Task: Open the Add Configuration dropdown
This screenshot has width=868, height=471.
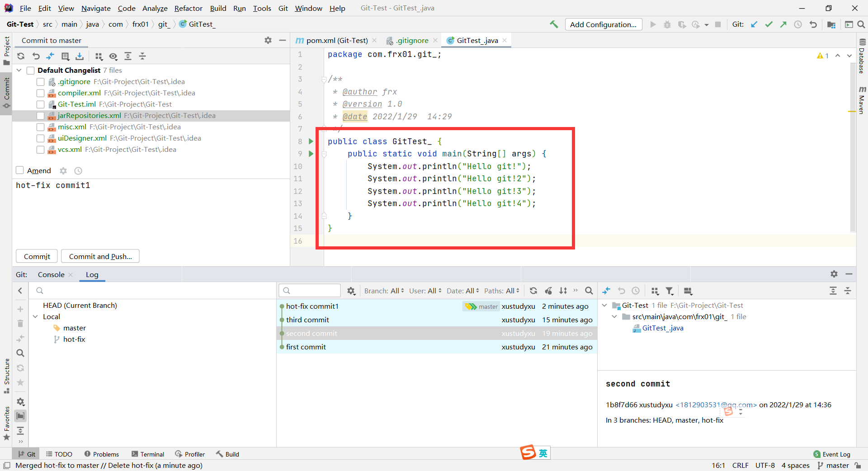Action: point(604,24)
